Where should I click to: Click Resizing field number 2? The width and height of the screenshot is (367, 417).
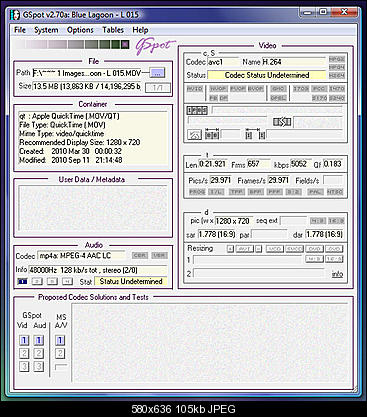coord(259,274)
